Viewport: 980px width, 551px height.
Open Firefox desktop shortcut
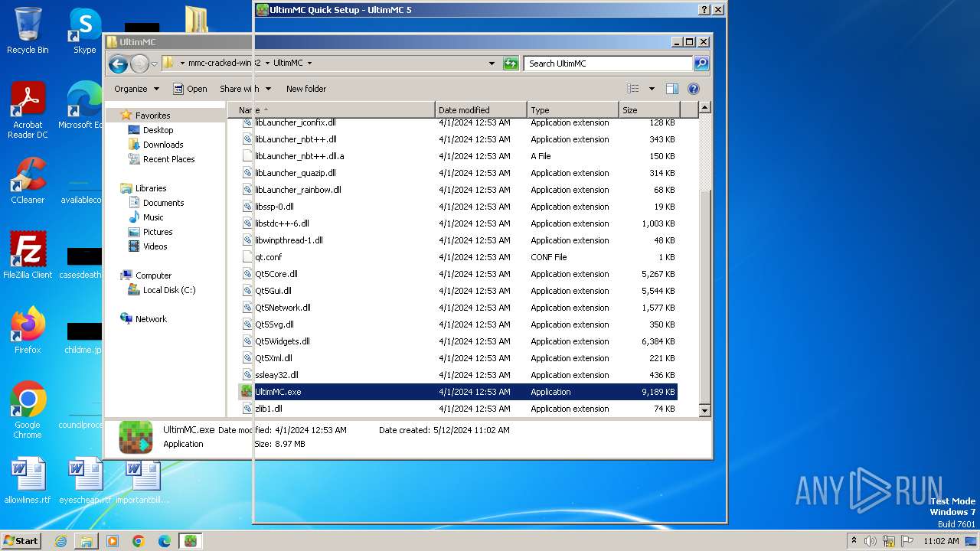28,330
